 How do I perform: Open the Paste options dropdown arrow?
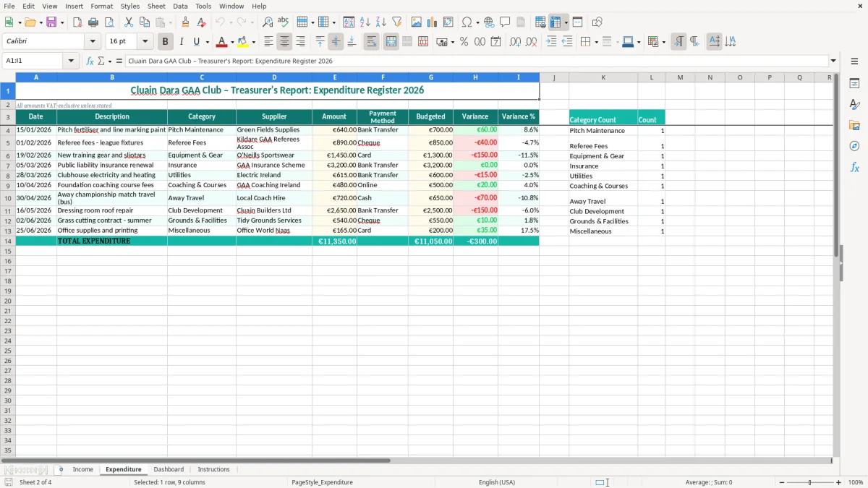[171, 22]
